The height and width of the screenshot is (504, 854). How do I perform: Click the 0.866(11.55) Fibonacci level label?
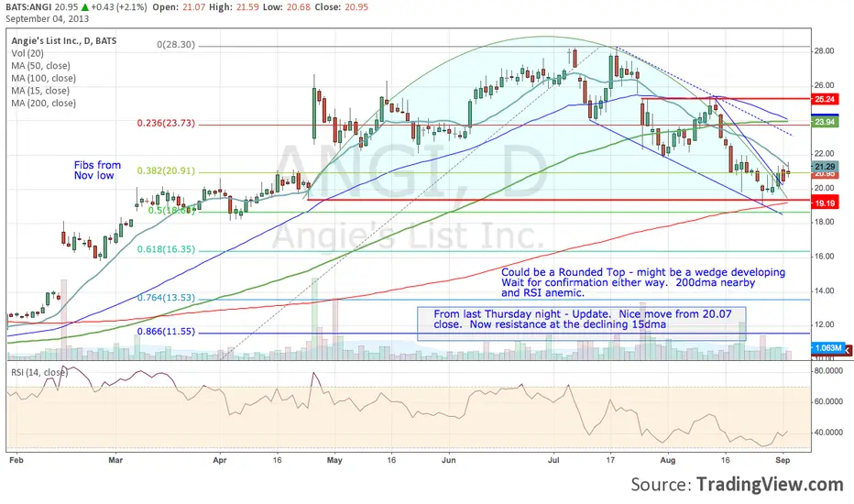[x=166, y=332]
